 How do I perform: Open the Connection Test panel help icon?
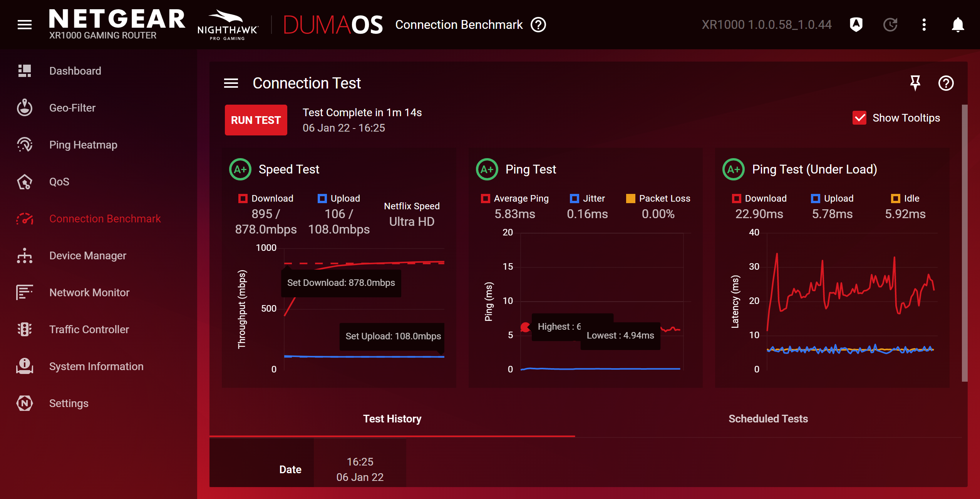pyautogui.click(x=945, y=83)
